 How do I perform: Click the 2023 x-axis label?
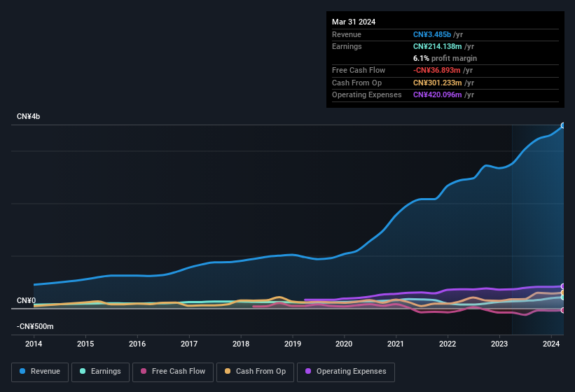coord(499,344)
